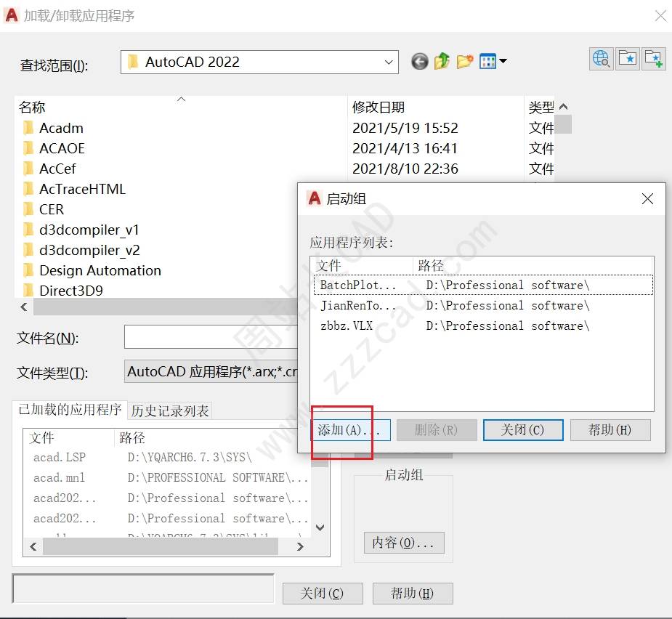Focus the 文件名 input field

click(x=211, y=337)
